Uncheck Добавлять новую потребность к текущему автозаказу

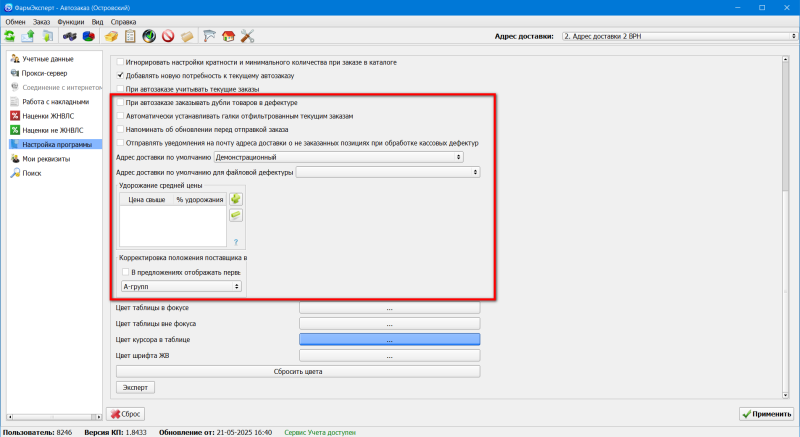click(x=120, y=75)
